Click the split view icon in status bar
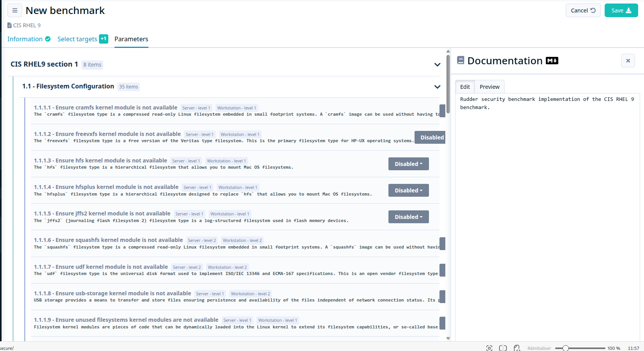 click(x=503, y=348)
